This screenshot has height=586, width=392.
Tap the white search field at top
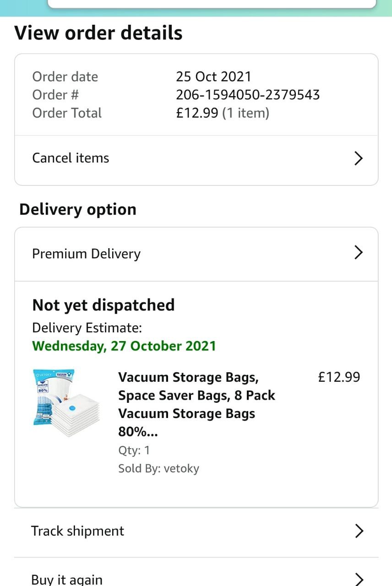coord(212,4)
